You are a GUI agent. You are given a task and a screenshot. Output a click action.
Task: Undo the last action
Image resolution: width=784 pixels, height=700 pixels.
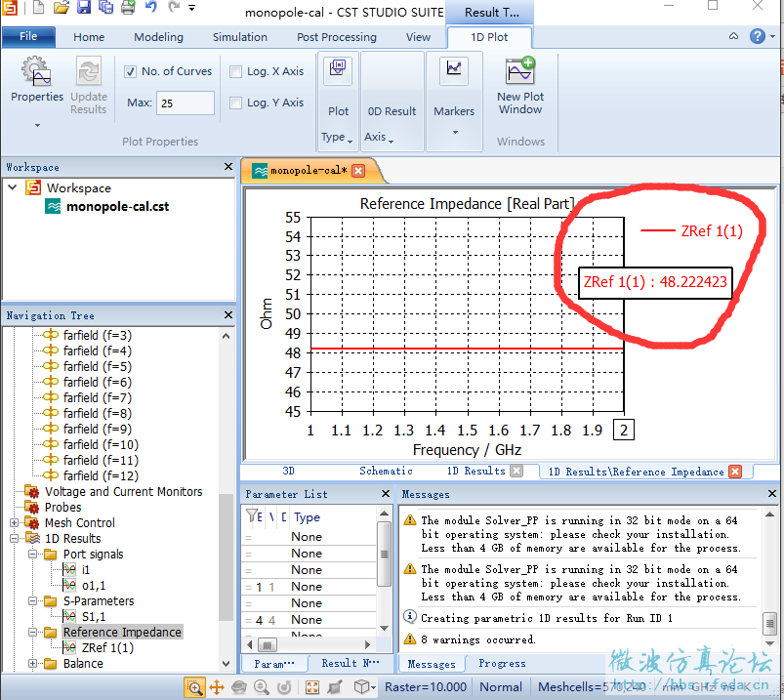click(x=151, y=7)
